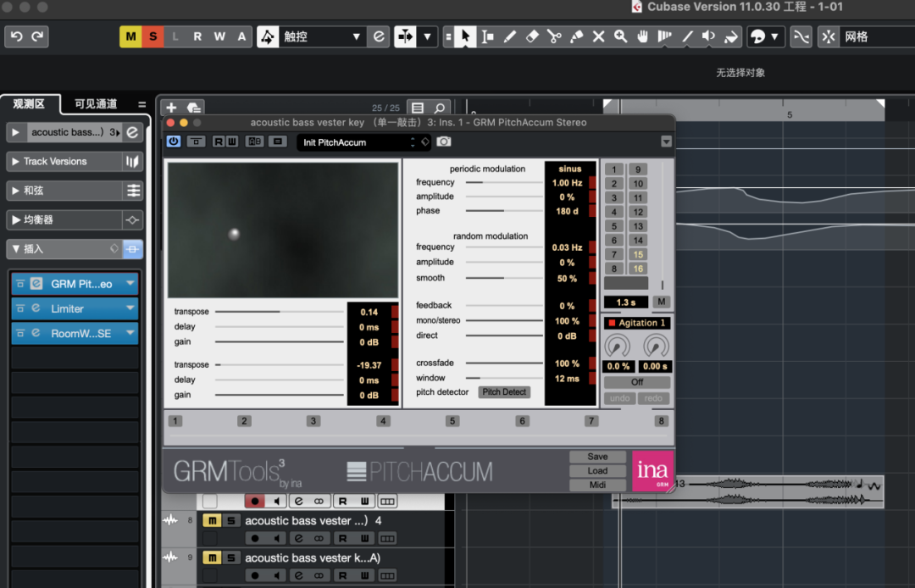Switch to the 可见通道 visibility tab

coord(96,104)
